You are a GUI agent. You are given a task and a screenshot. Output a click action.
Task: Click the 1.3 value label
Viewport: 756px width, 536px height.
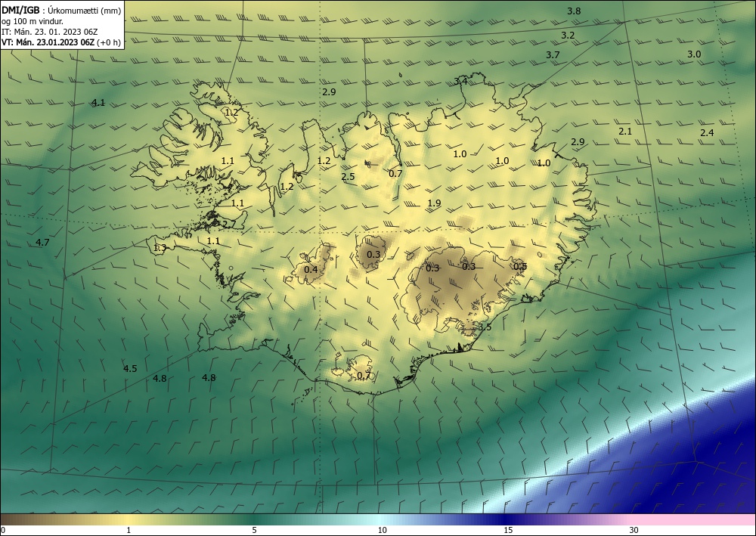[160, 248]
